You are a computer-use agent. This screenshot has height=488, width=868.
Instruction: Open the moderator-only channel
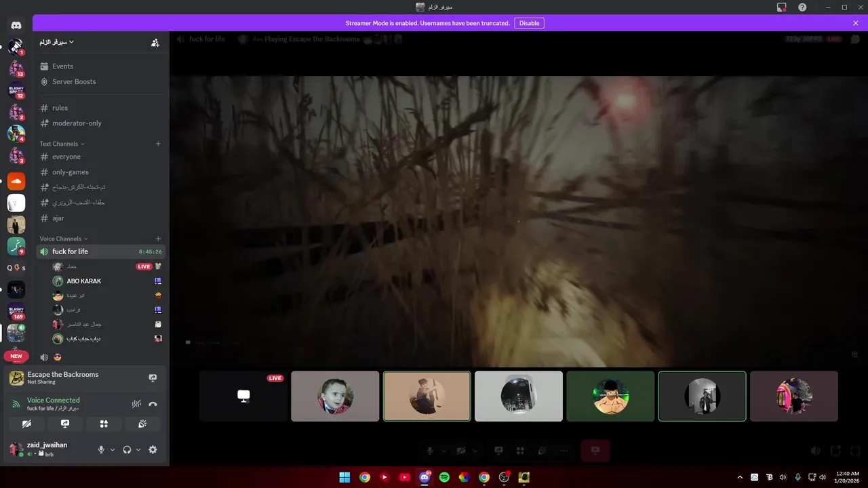point(100,123)
